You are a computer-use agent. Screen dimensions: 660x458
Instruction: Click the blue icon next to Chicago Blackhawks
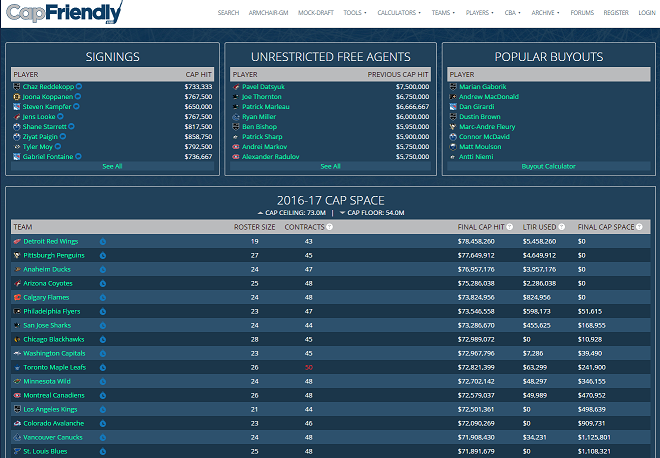(103, 340)
